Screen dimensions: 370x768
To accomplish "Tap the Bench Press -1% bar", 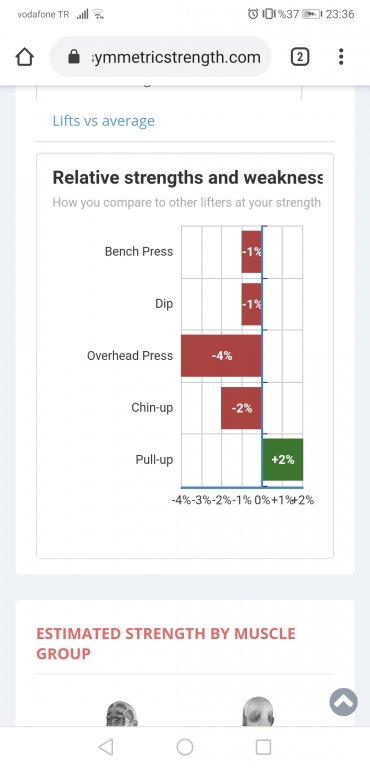I will click(251, 252).
